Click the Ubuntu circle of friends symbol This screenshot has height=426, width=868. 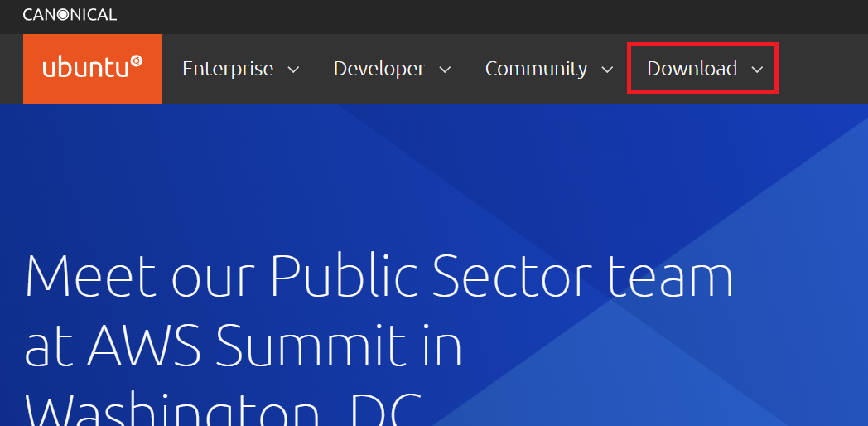pos(137,62)
